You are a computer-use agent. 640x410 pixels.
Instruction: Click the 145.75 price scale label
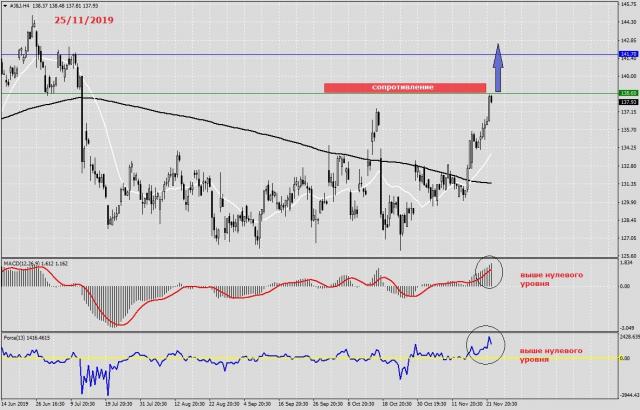click(x=628, y=4)
